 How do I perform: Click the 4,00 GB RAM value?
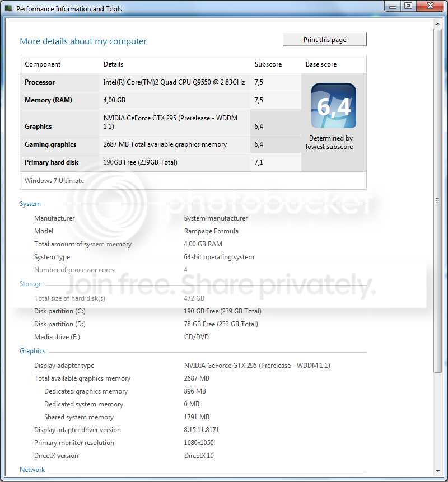203,244
